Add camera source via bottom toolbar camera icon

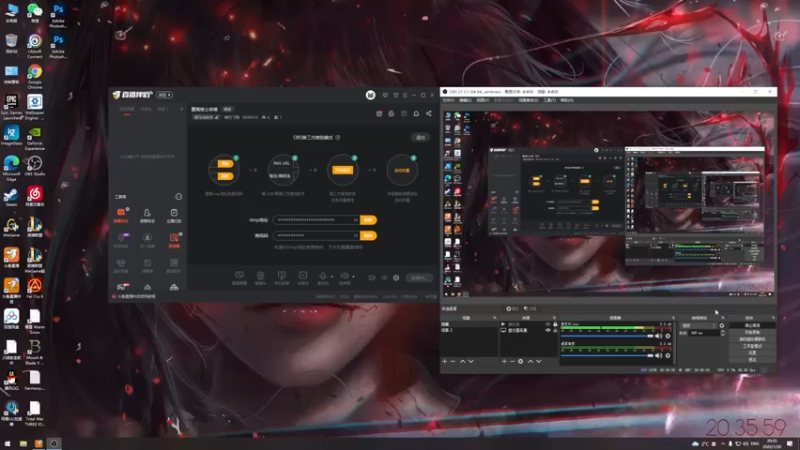pyautogui.click(x=260, y=276)
